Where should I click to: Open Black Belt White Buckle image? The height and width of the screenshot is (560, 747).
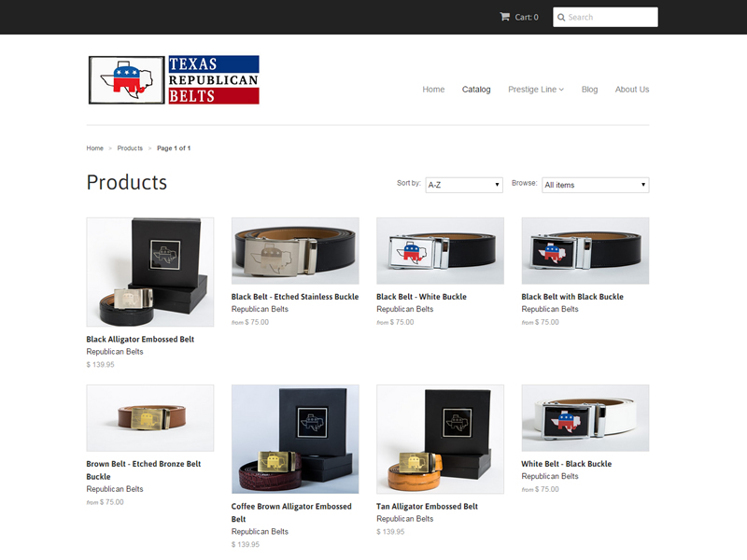point(440,251)
